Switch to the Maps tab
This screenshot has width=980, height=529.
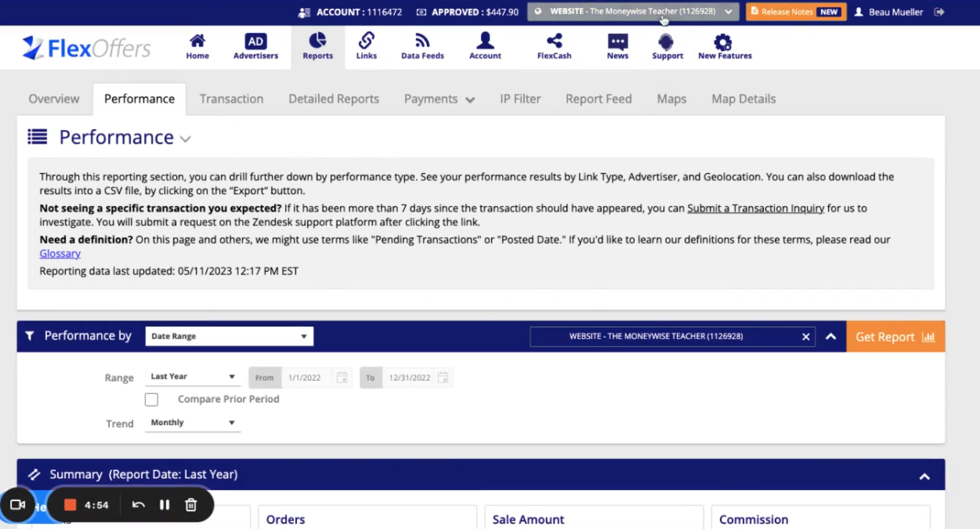(671, 99)
